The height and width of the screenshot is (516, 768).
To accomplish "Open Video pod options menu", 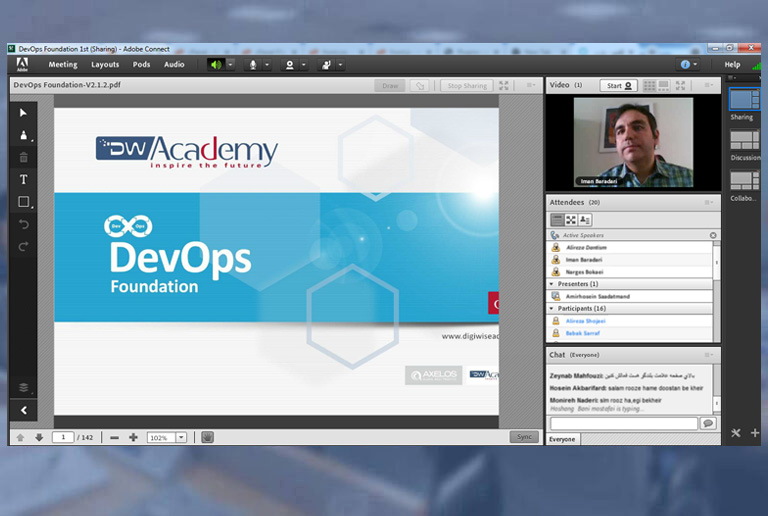I will tap(708, 85).
